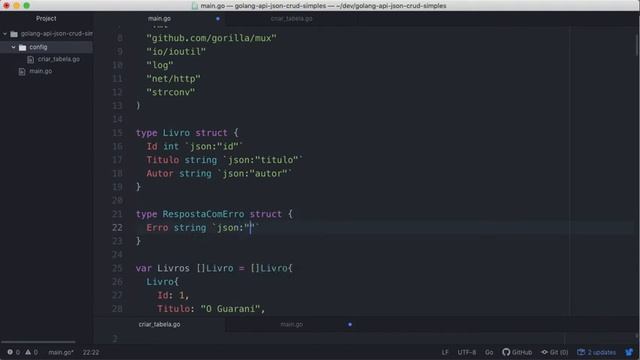Click modified dot on top main.go tab
The image size is (640, 360).
point(218,19)
